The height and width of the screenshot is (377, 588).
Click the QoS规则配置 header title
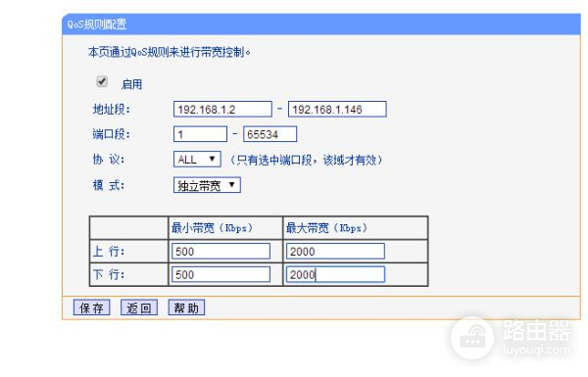click(97, 24)
